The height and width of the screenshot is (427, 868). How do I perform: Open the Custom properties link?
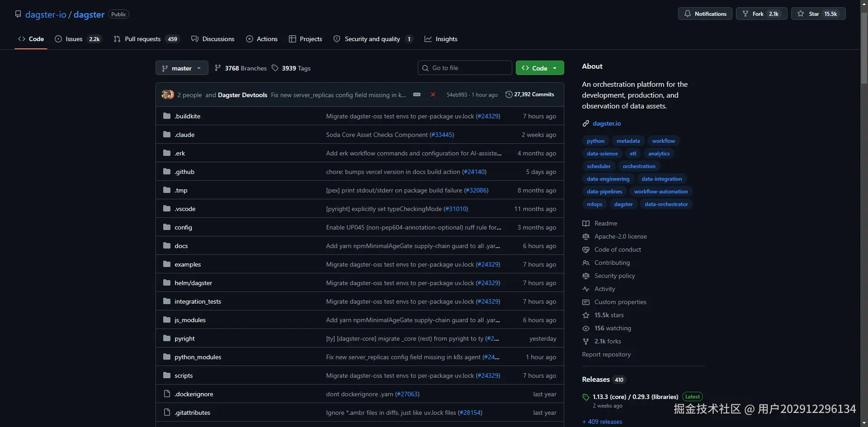620,302
